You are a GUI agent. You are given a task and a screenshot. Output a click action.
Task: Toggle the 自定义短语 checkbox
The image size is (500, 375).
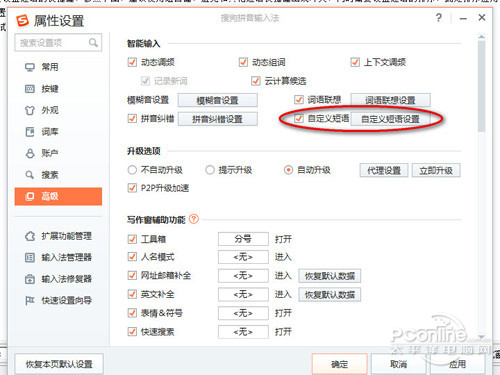299,118
